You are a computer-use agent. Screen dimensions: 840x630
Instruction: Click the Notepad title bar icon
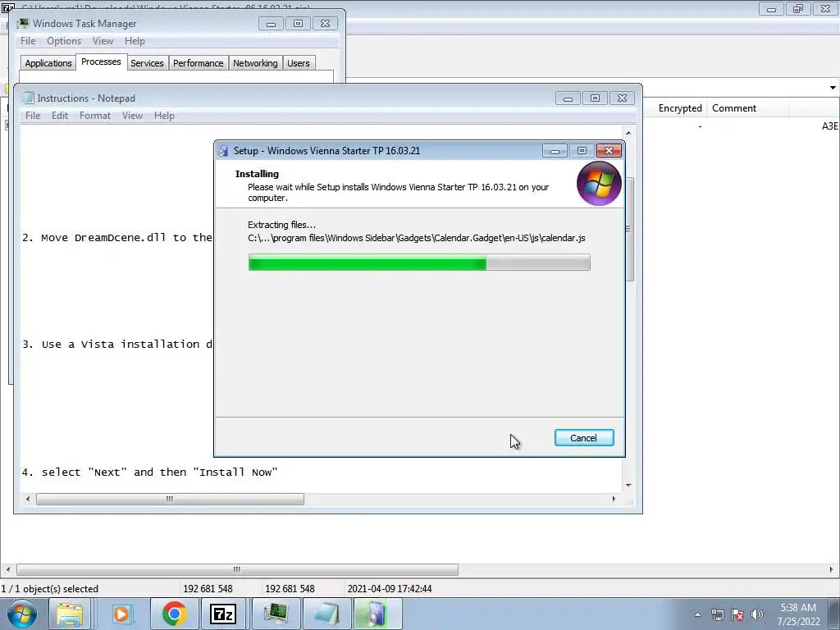(x=28, y=98)
